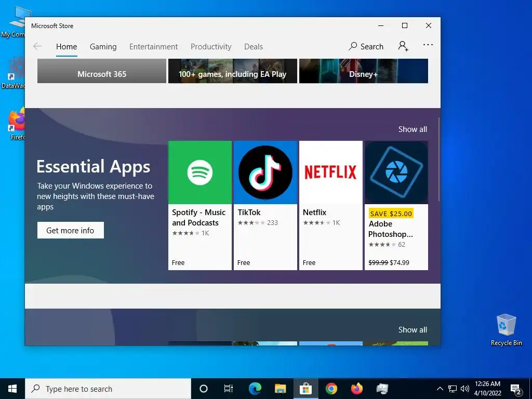
Task: Select the DataWag desktop shortcut
Action: tap(13, 73)
